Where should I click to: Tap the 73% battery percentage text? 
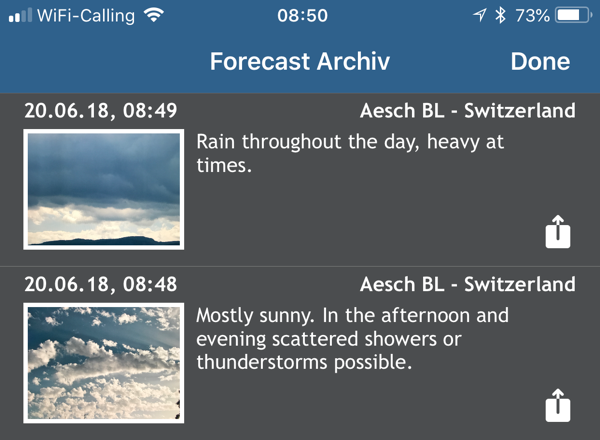coord(532,16)
